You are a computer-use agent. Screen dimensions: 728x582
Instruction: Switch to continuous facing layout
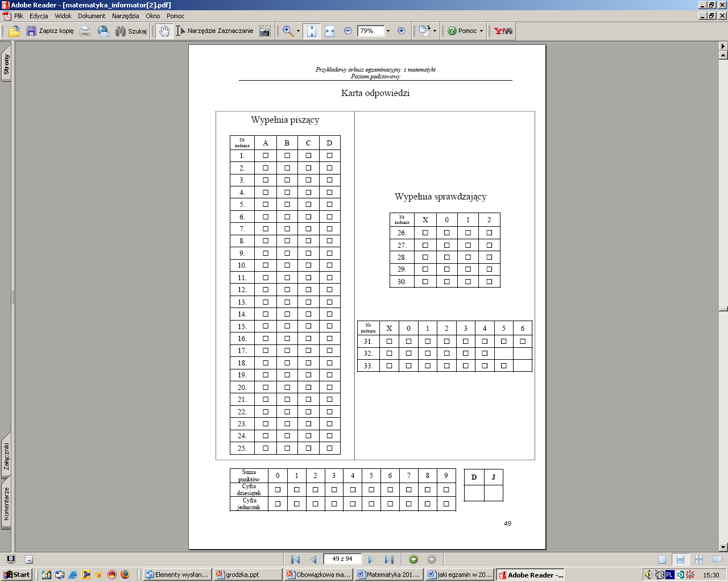(x=698, y=559)
